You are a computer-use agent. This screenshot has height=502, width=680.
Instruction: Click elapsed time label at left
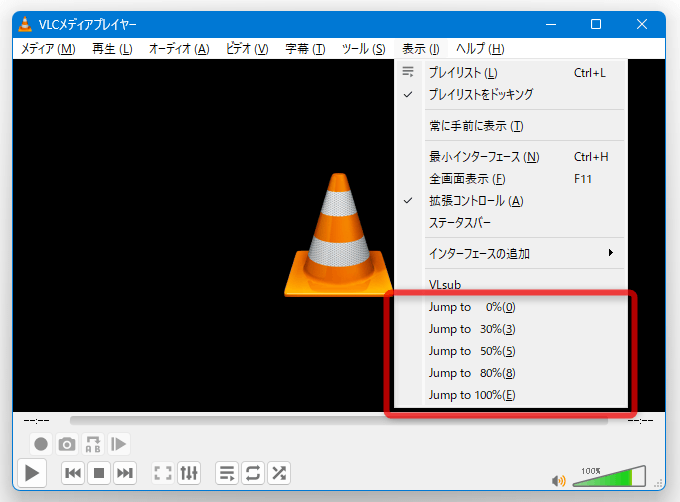tap(36, 421)
